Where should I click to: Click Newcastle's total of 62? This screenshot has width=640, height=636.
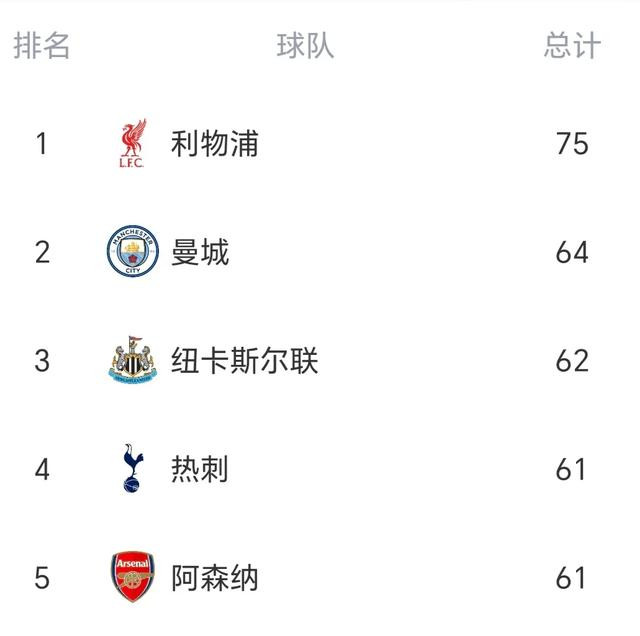572,361
